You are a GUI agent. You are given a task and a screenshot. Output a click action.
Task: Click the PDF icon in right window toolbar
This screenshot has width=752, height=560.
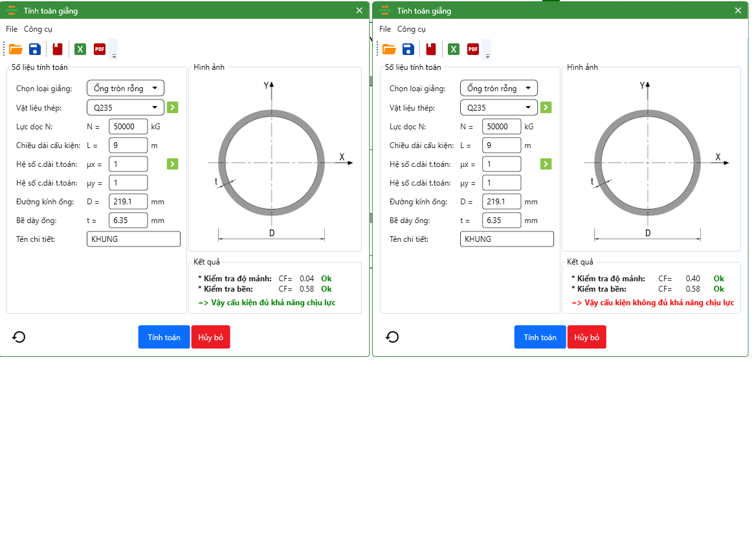(473, 49)
